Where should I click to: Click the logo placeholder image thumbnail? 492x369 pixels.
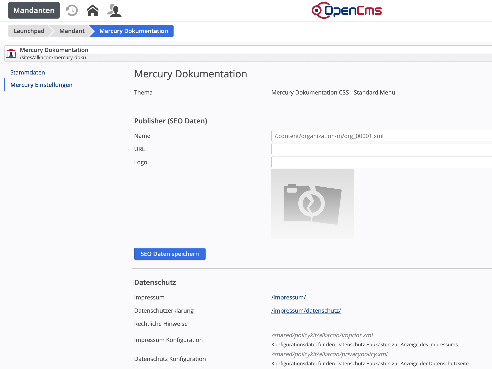pos(312,204)
